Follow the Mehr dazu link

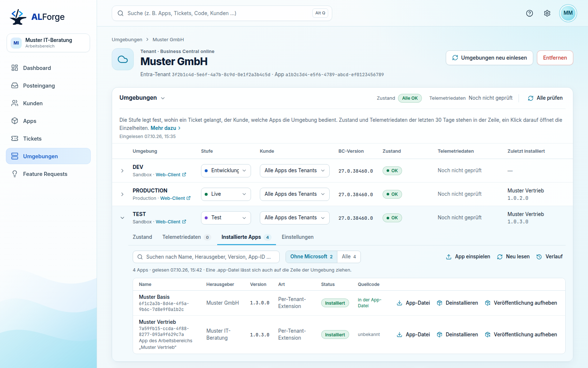tap(165, 128)
